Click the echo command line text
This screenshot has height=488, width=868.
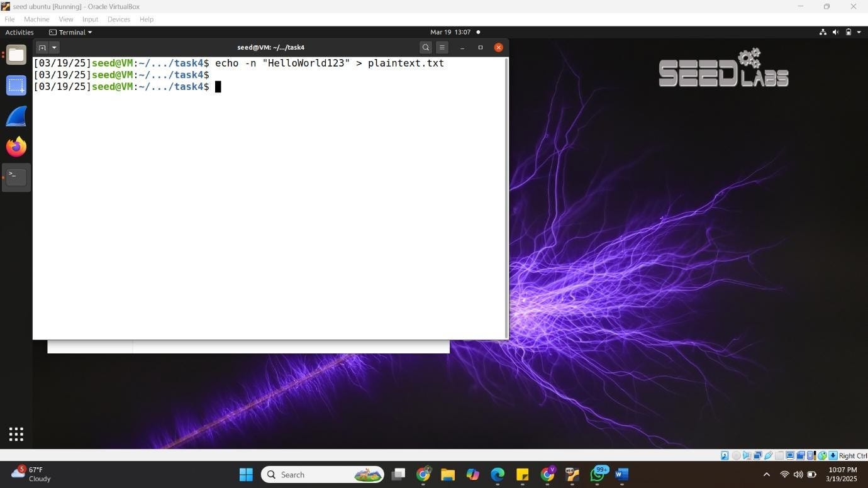(x=330, y=64)
